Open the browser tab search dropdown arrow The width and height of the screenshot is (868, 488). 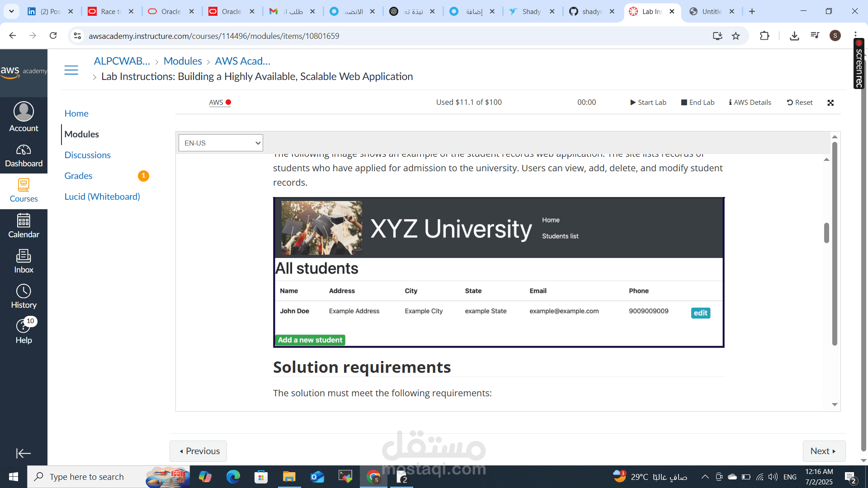[x=11, y=11]
